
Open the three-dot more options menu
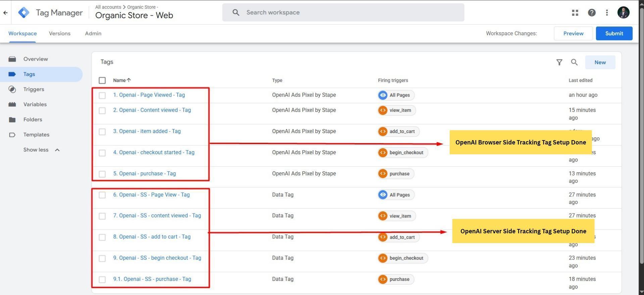[x=607, y=12]
